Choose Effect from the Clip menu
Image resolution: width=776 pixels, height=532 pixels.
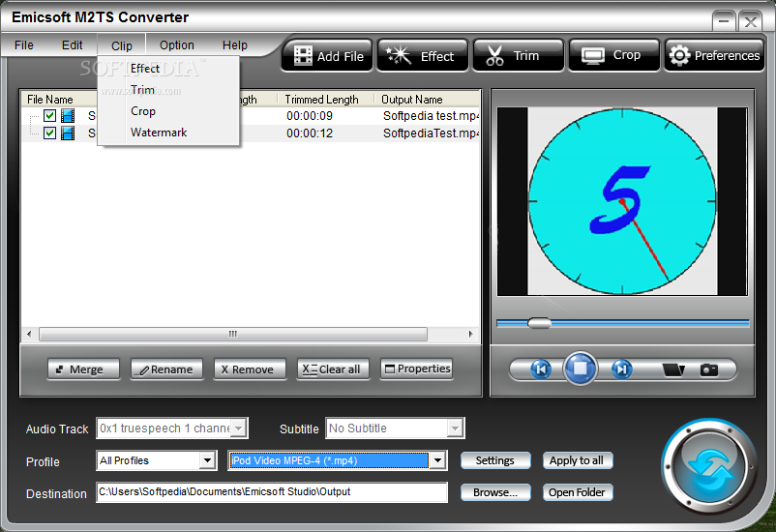point(168,69)
